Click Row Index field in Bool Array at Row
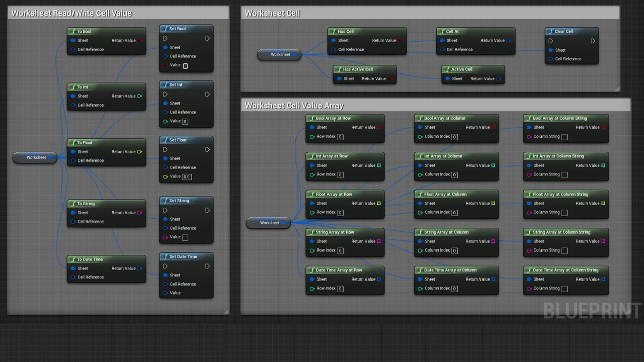Image resolution: width=644 pixels, height=362 pixels. [x=341, y=137]
